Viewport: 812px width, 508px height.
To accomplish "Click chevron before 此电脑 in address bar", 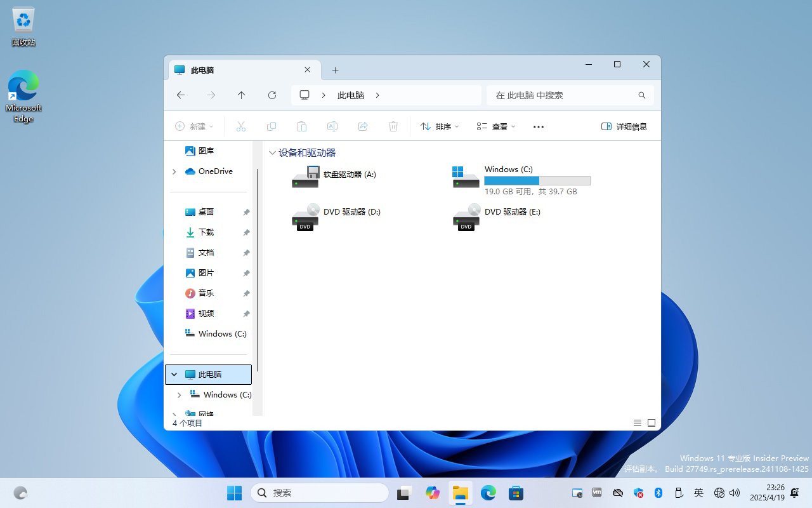I will pos(324,95).
